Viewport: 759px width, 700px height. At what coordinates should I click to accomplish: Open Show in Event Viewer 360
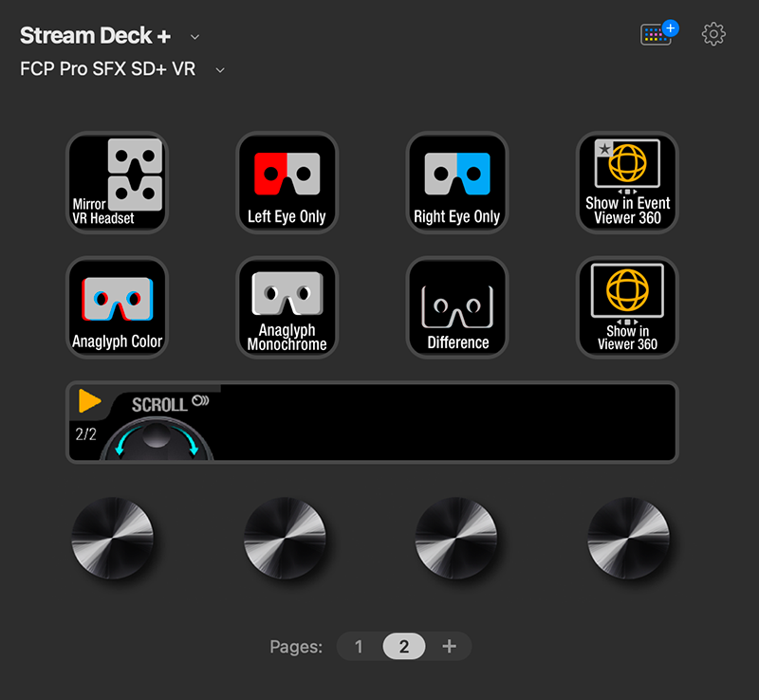click(x=626, y=182)
